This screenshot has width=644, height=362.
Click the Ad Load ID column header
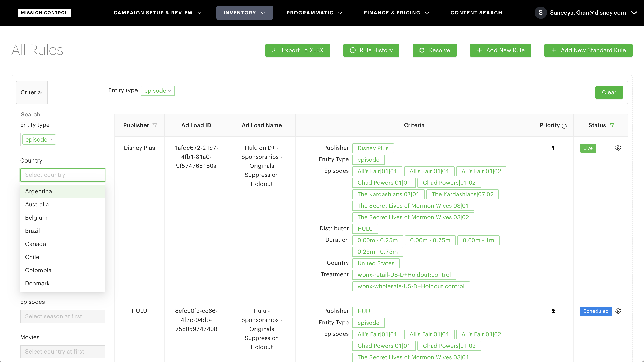coord(196,125)
